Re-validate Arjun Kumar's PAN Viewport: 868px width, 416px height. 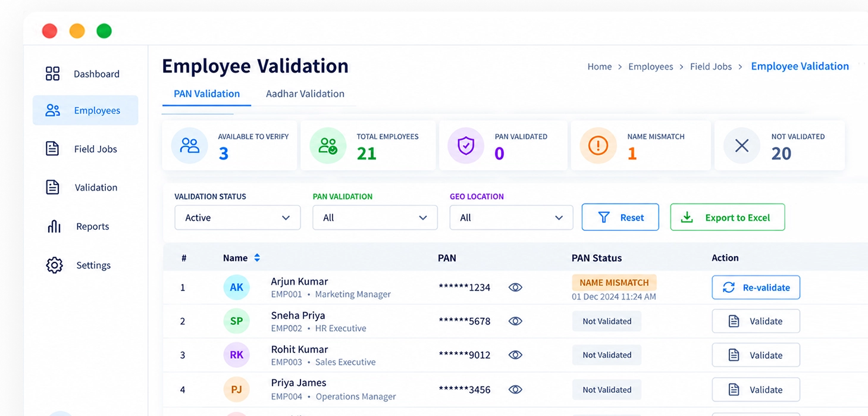point(756,287)
